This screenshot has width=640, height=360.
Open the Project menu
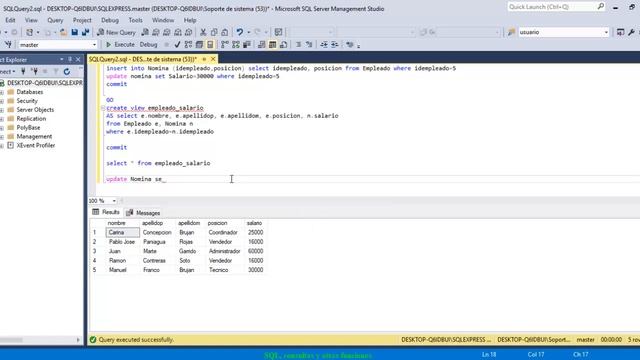click(82, 20)
